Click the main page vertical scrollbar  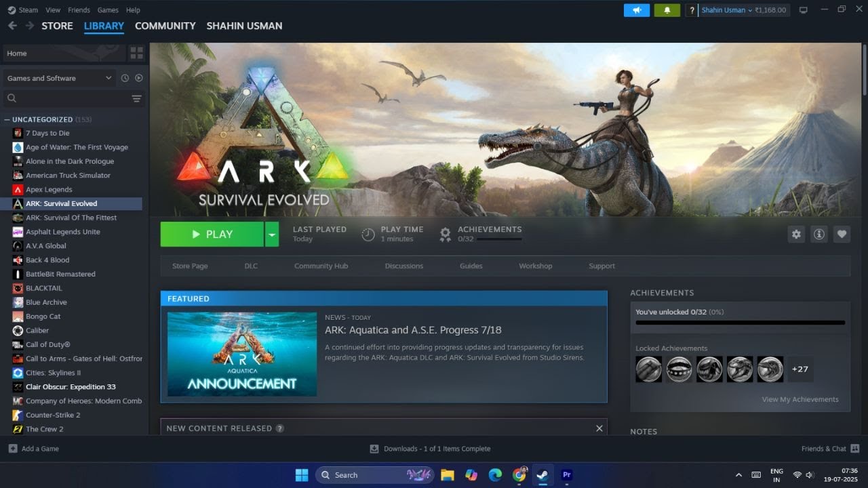point(864,71)
